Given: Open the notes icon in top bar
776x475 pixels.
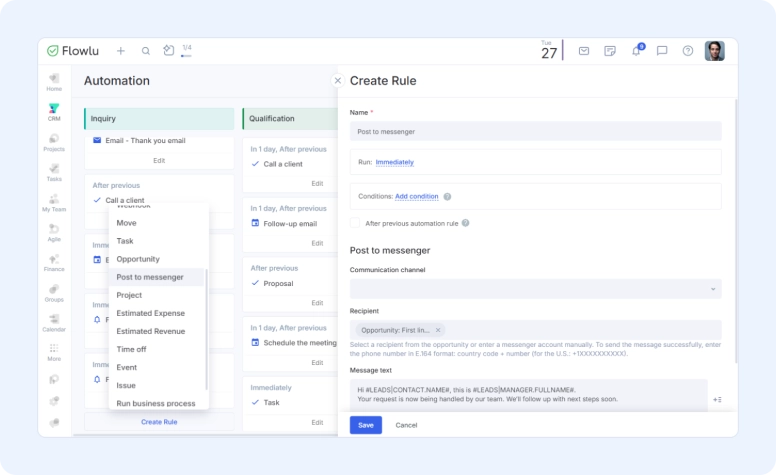Looking at the screenshot, I should 610,50.
